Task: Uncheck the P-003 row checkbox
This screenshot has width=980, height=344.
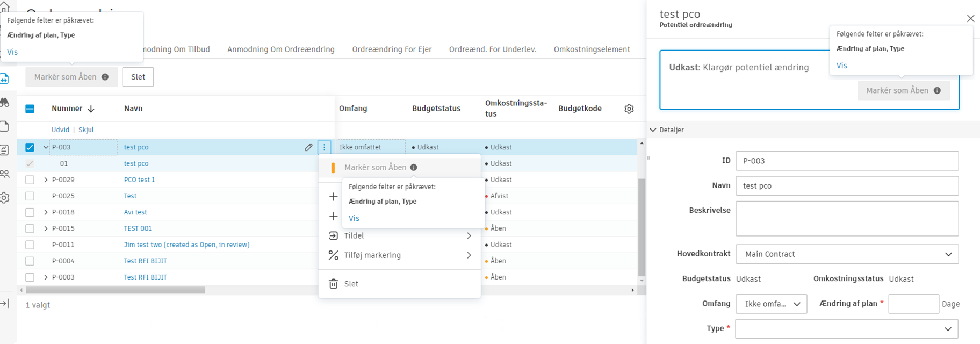Action: click(x=30, y=147)
